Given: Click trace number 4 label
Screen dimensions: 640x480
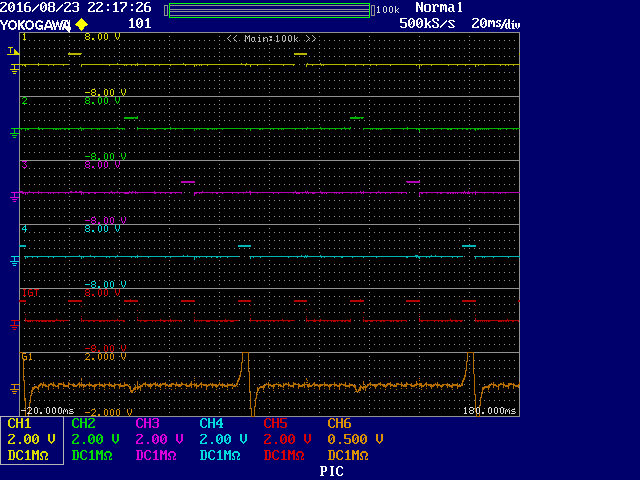Looking at the screenshot, I should pos(24,229).
